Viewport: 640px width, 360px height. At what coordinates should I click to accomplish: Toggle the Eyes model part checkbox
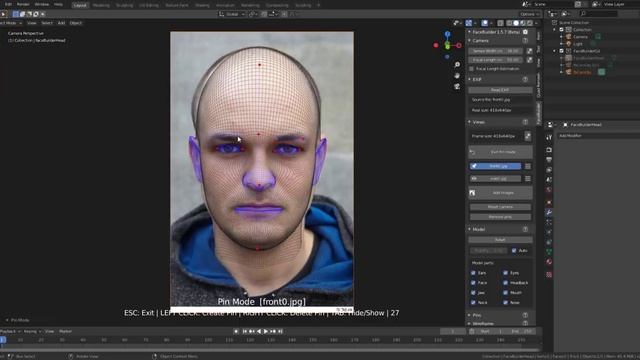point(505,273)
